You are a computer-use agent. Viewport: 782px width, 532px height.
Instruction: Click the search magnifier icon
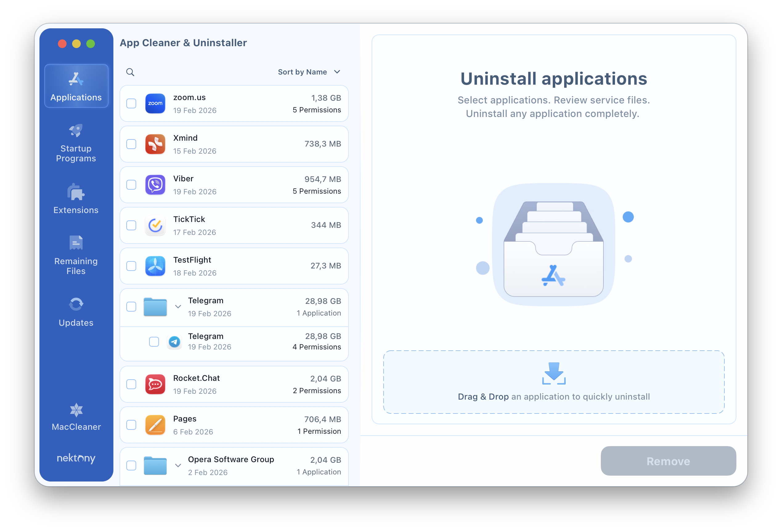(130, 72)
